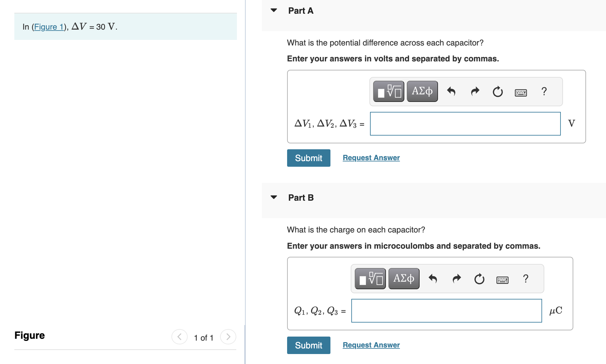Open the Greek symbols (ΑΣφ) palette in Part B
Viewport: 606px width, 364px height.
click(404, 278)
